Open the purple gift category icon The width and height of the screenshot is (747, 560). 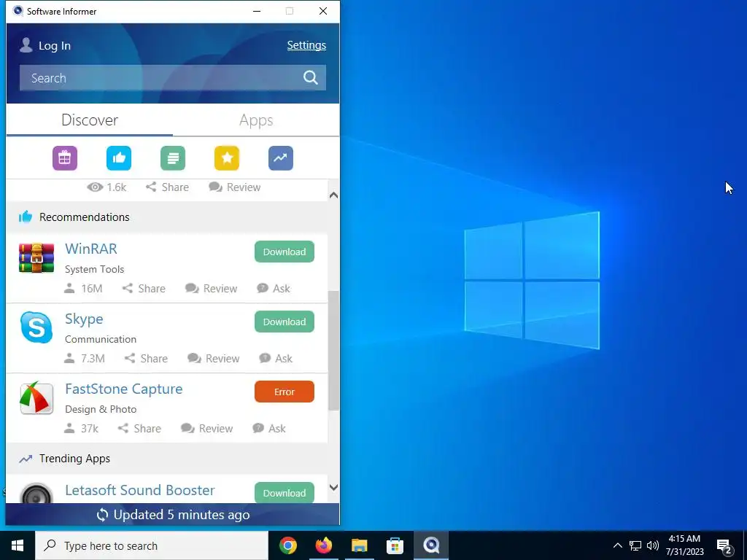coord(65,158)
